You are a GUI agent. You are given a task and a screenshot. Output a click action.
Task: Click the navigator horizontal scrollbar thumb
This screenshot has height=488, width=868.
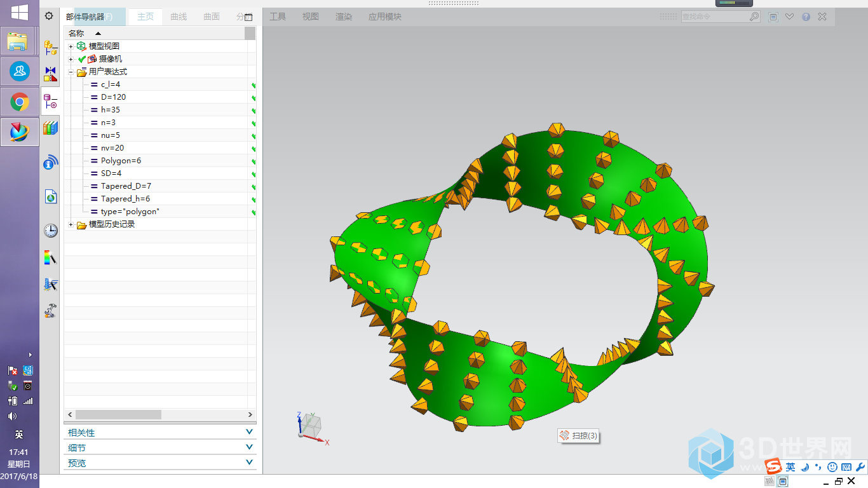tap(118, 414)
